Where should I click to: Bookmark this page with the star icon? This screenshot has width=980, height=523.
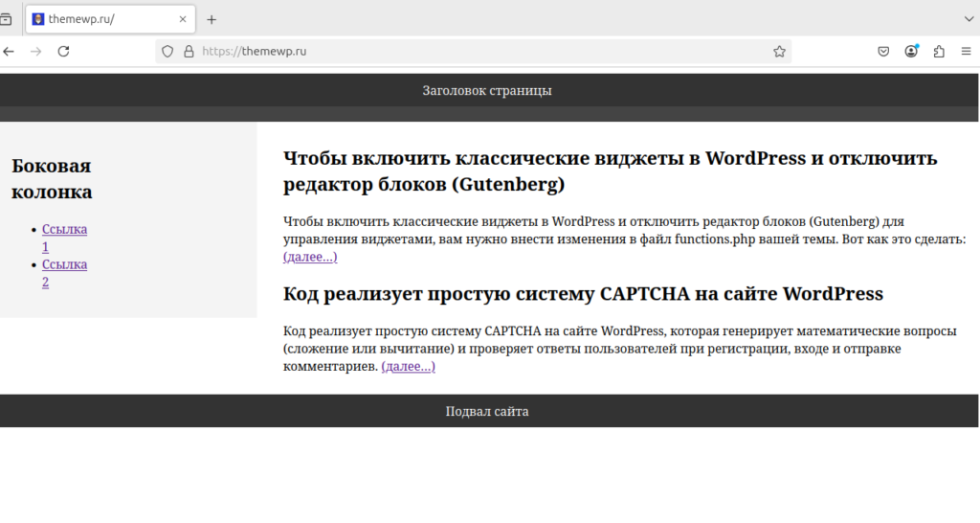click(779, 52)
